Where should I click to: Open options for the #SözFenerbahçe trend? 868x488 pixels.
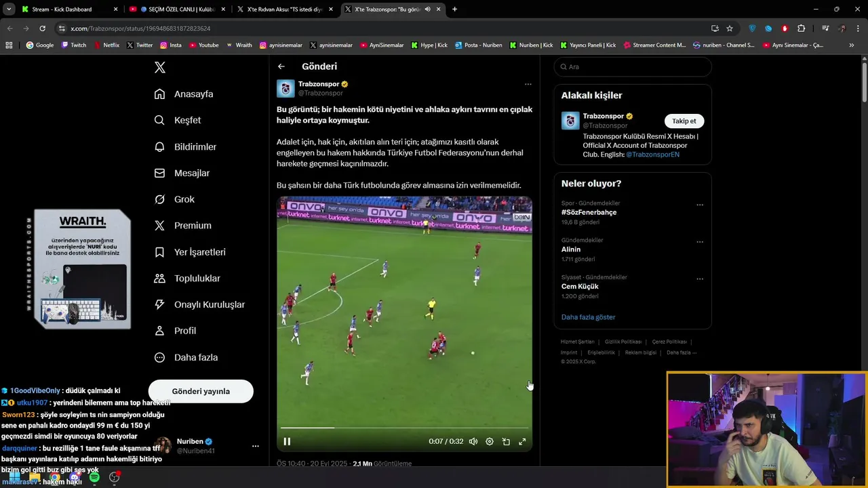coord(700,205)
